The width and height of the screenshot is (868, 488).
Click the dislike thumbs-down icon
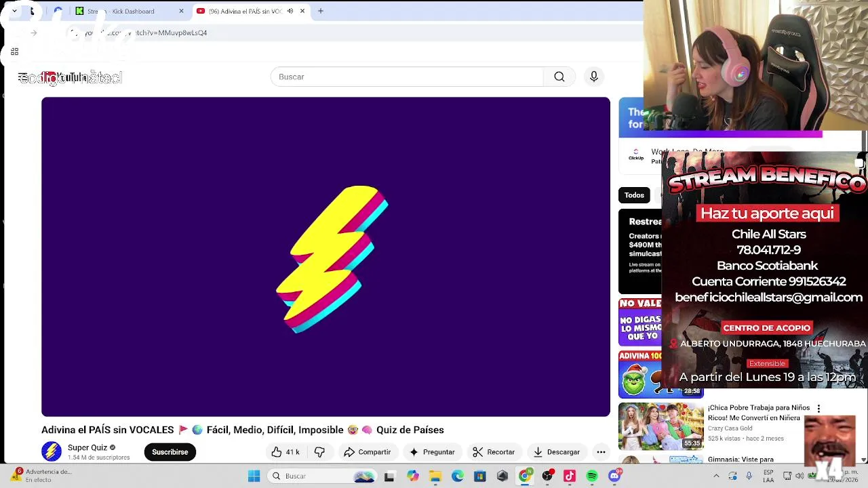[x=319, y=452]
